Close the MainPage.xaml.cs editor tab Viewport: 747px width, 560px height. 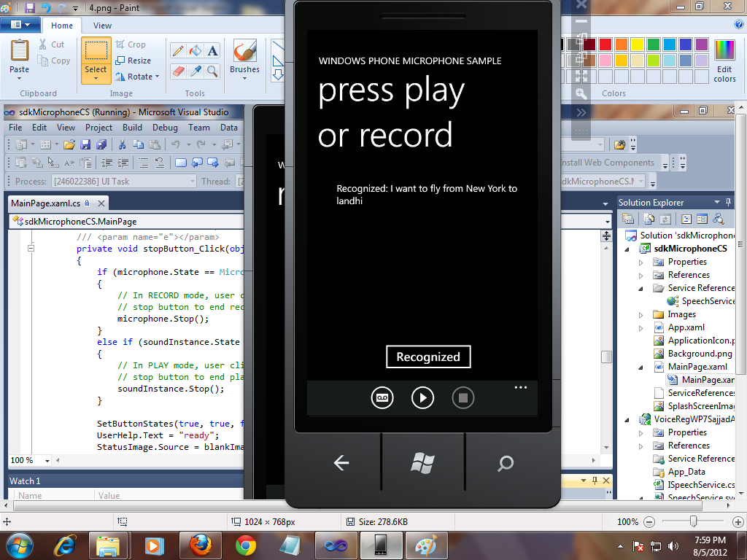[x=101, y=203]
